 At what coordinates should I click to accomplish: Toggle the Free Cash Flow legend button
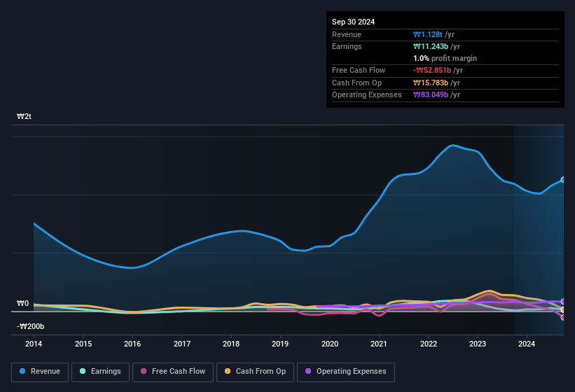[x=173, y=372]
